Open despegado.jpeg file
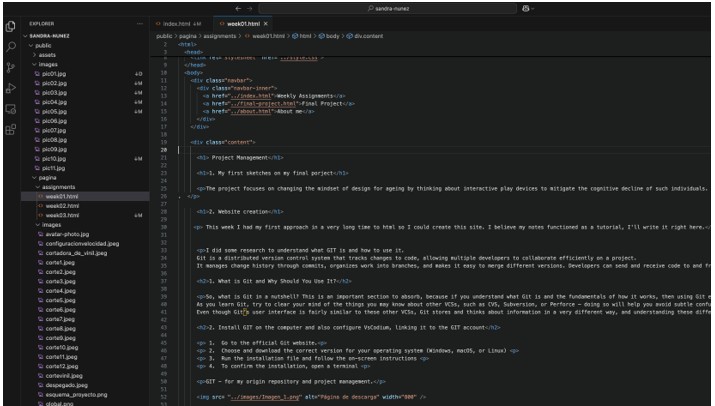715x406 pixels. pyautogui.click(x=66, y=385)
